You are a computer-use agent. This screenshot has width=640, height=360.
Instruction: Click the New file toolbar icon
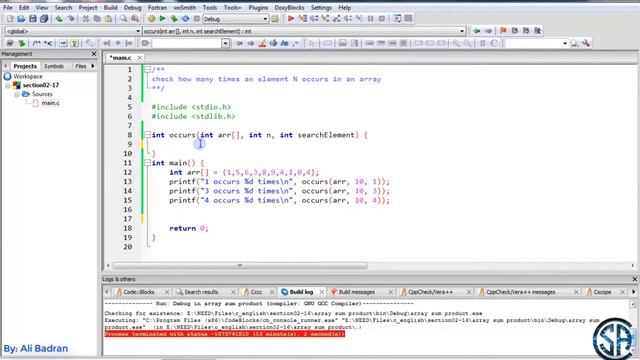(10, 19)
